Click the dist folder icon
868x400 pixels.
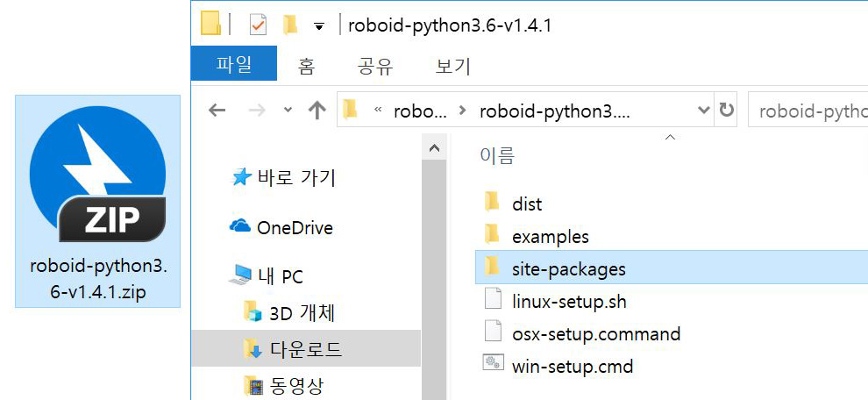[x=492, y=202]
